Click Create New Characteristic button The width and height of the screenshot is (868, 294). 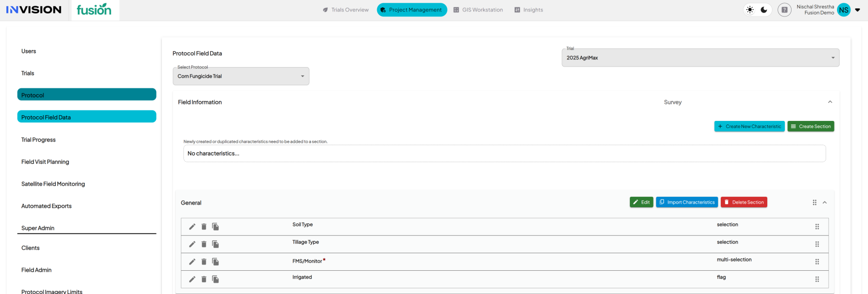coord(749,127)
